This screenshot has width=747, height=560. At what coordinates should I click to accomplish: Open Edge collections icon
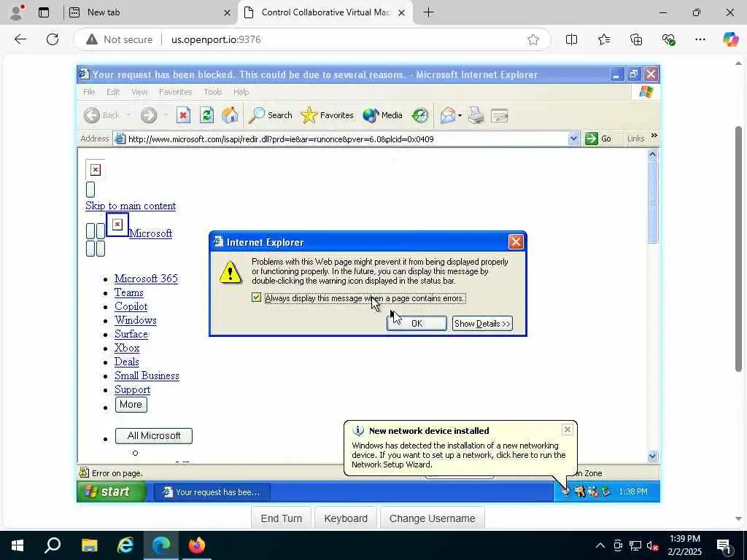tap(636, 39)
